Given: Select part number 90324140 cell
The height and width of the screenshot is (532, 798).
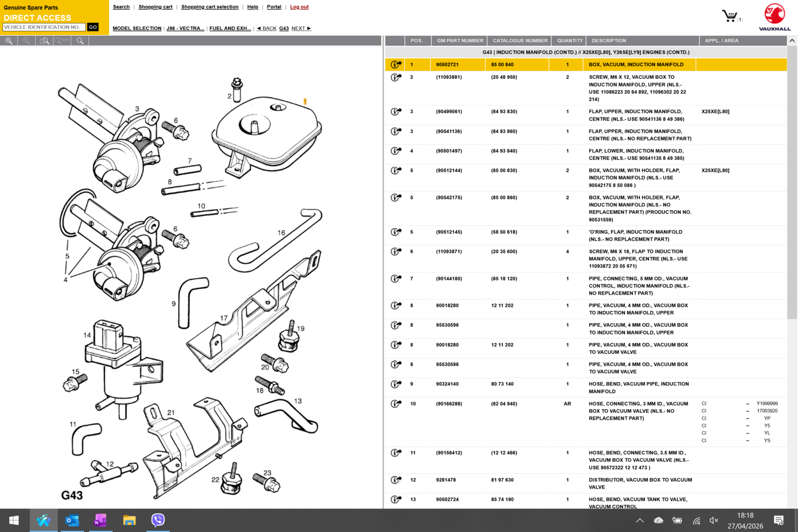Looking at the screenshot, I should tap(447, 384).
